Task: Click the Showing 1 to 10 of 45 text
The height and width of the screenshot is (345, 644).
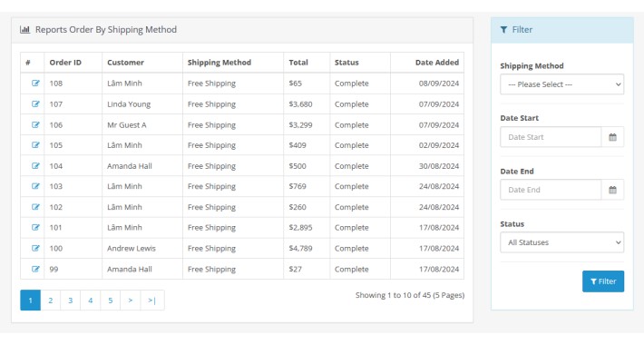Action: point(410,295)
